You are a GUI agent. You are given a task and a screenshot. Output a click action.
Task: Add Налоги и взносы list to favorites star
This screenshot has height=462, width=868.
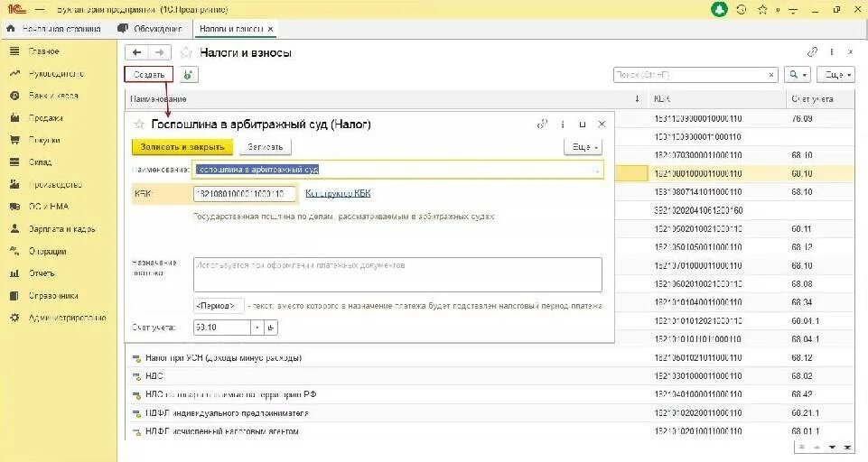click(186, 52)
